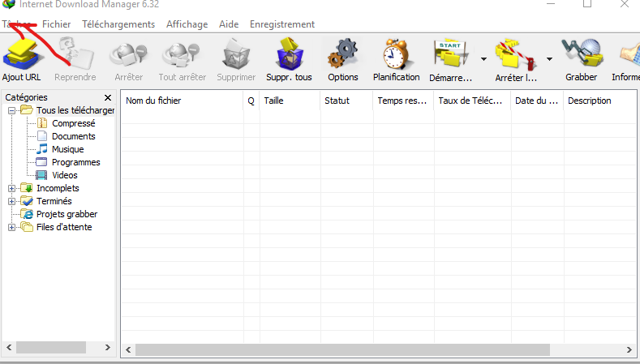Image resolution: width=640 pixels, height=364 pixels.
Task: Click the Tout arrêter toolbar icon
Action: pos(182,55)
